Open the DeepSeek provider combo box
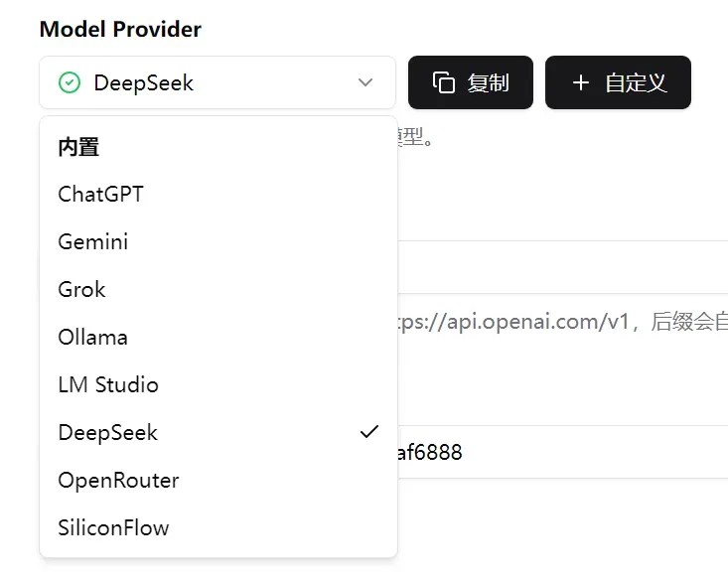 coord(218,82)
